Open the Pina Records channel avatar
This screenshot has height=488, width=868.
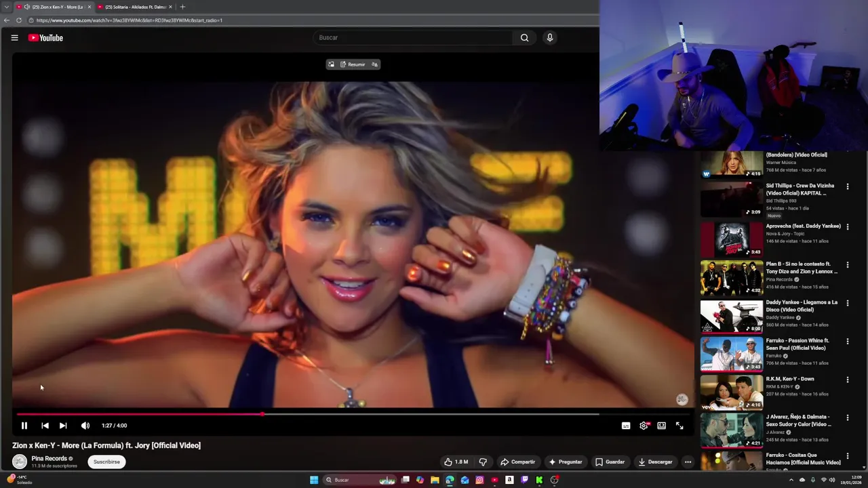(x=20, y=462)
